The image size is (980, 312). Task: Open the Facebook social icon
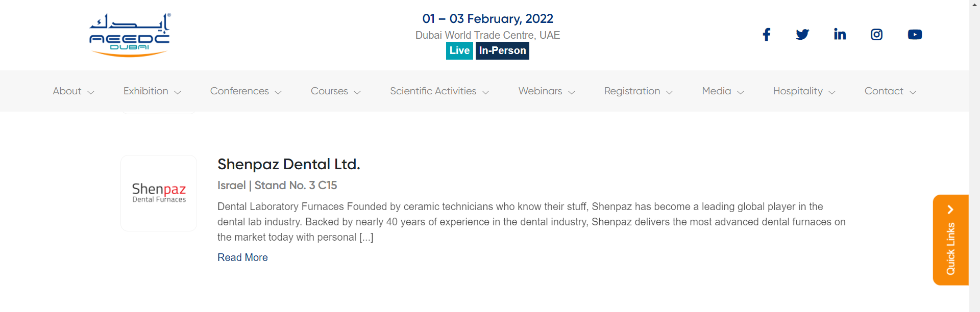(766, 35)
